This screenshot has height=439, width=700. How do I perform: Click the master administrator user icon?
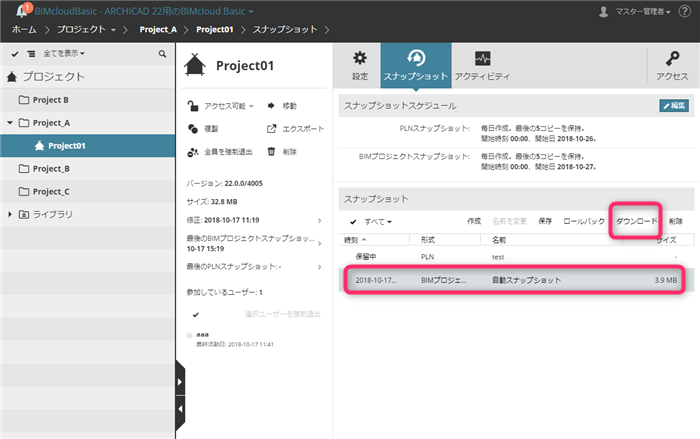[604, 12]
